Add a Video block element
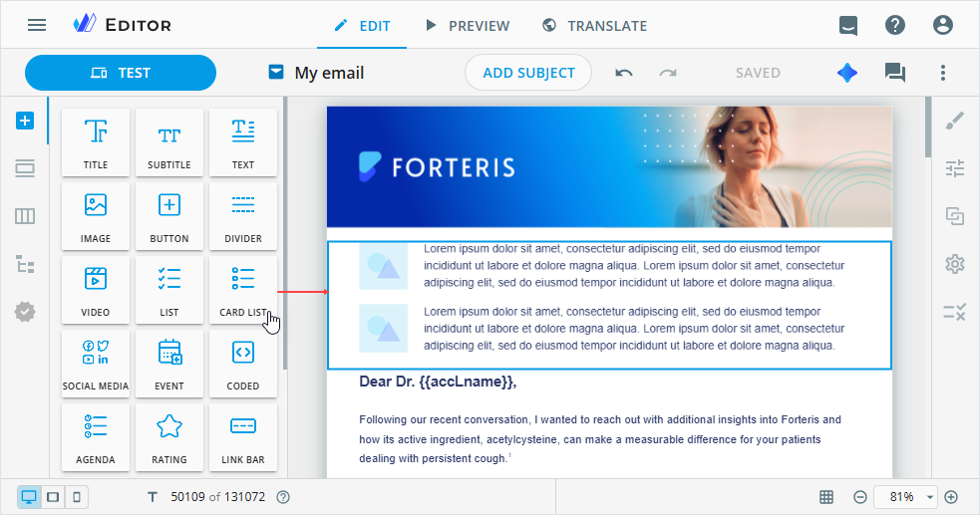 coord(96,290)
